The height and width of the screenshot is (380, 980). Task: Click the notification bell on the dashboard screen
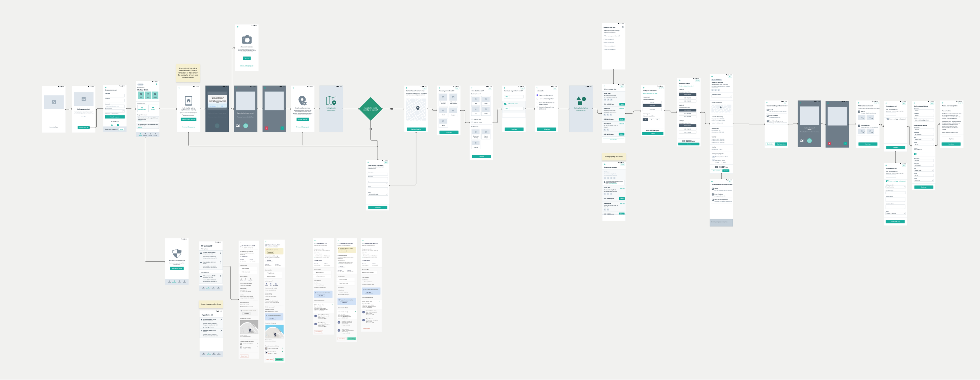pyautogui.click(x=157, y=84)
